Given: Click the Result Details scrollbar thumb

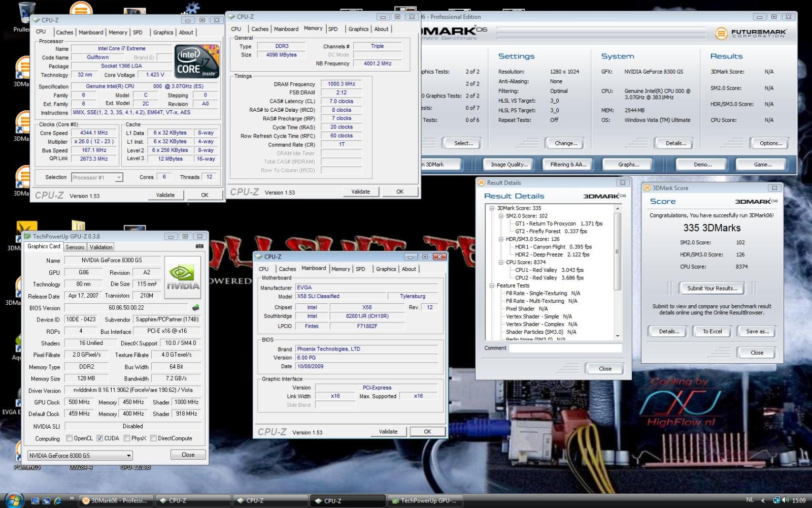Looking at the screenshot, I should pos(618,251).
